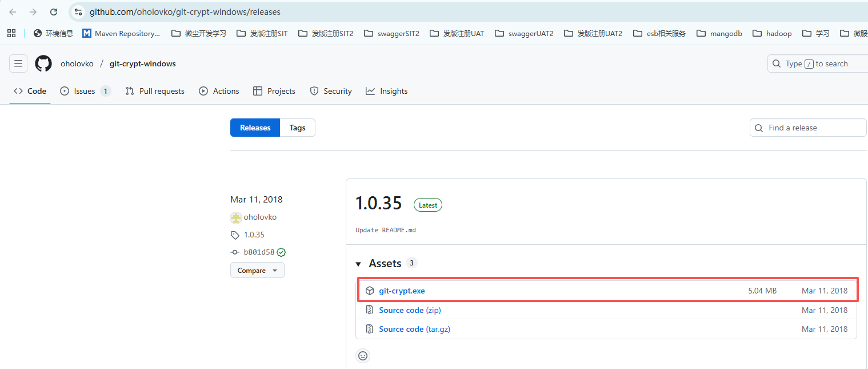This screenshot has height=369, width=868.
Task: Click the green verified check icon
Action: pyautogui.click(x=281, y=252)
